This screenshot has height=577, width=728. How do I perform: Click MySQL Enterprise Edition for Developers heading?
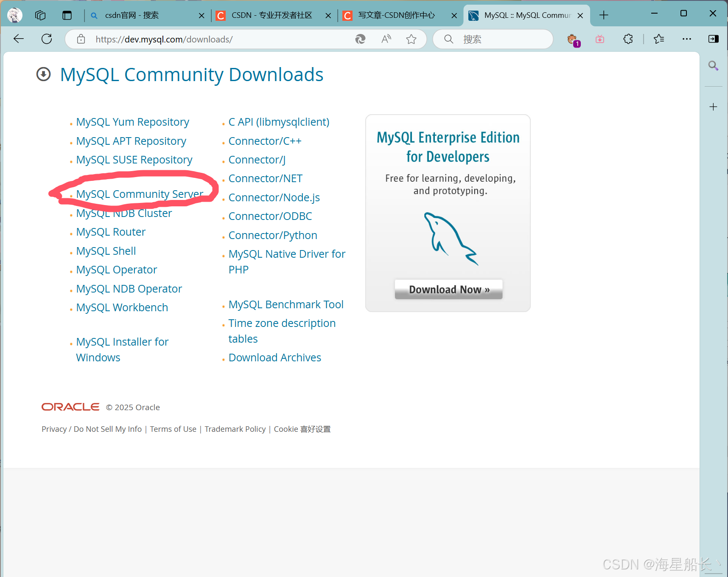tap(448, 147)
